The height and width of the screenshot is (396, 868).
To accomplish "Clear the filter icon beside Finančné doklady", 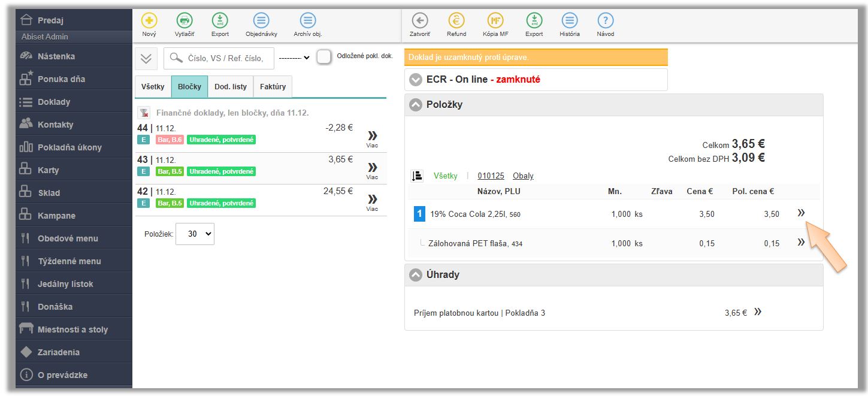I will [x=143, y=113].
